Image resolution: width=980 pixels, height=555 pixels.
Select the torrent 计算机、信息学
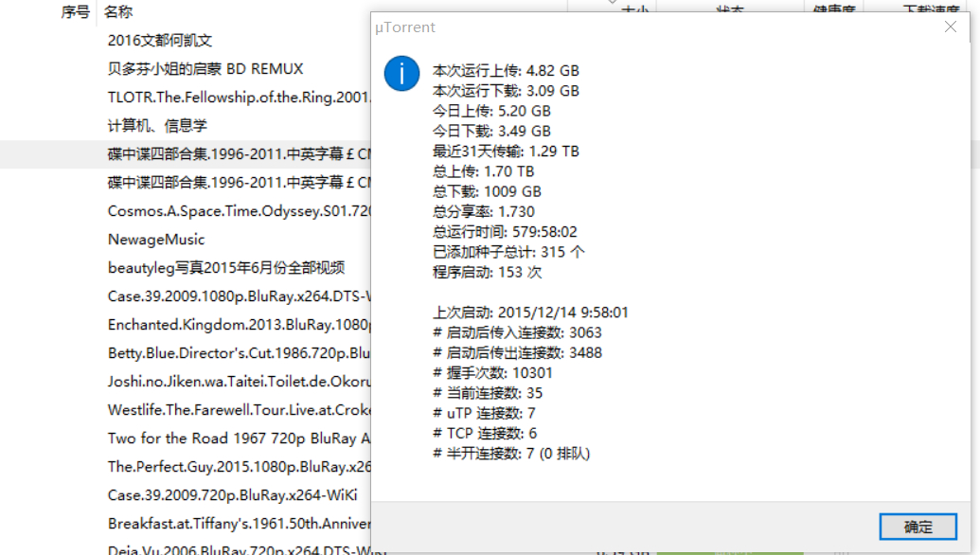(x=157, y=126)
